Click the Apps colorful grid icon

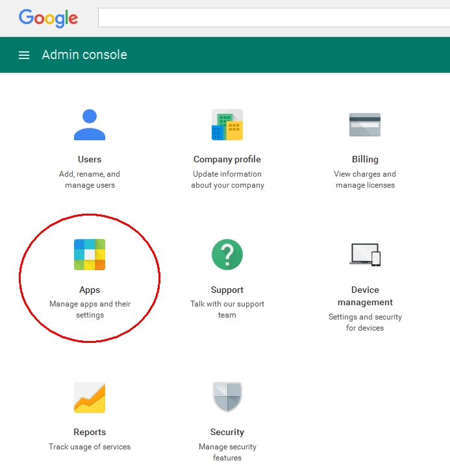coord(90,255)
